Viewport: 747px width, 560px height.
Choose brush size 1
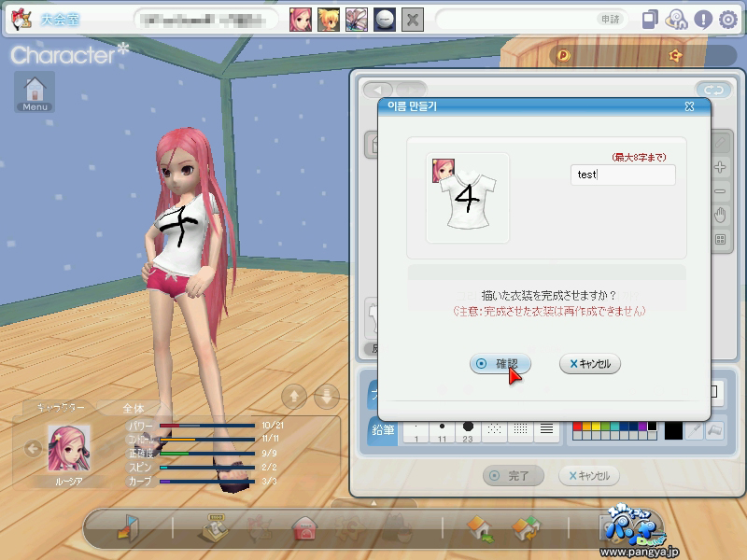pos(416,431)
